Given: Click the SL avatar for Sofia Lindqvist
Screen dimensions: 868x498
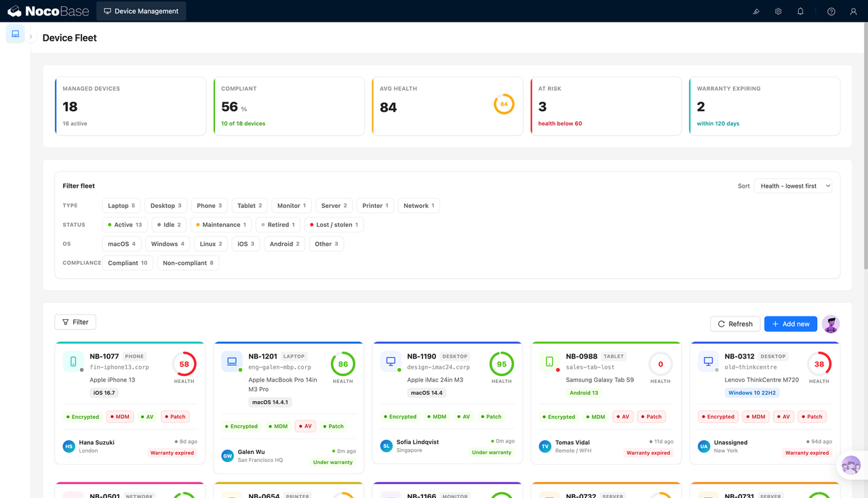Looking at the screenshot, I should pos(386,446).
